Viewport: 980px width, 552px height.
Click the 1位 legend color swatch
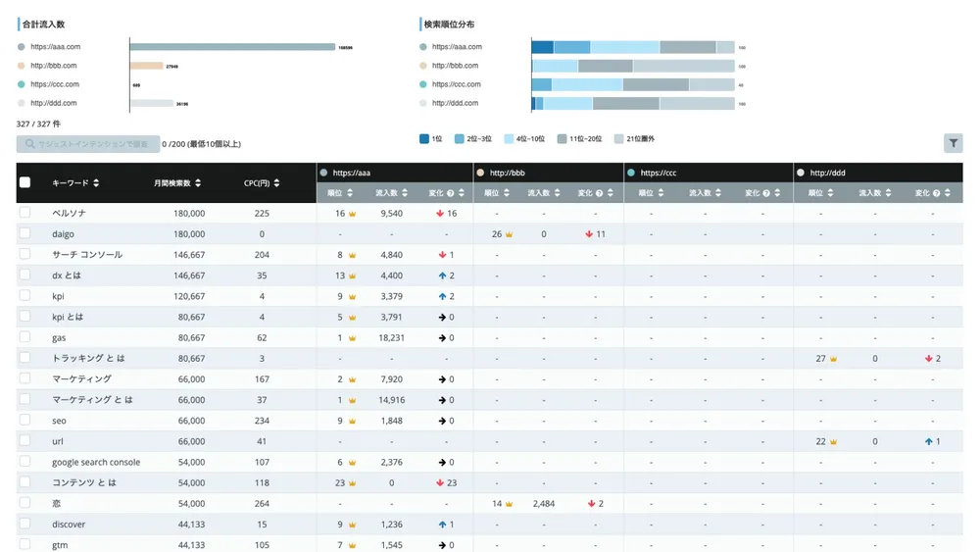424,139
